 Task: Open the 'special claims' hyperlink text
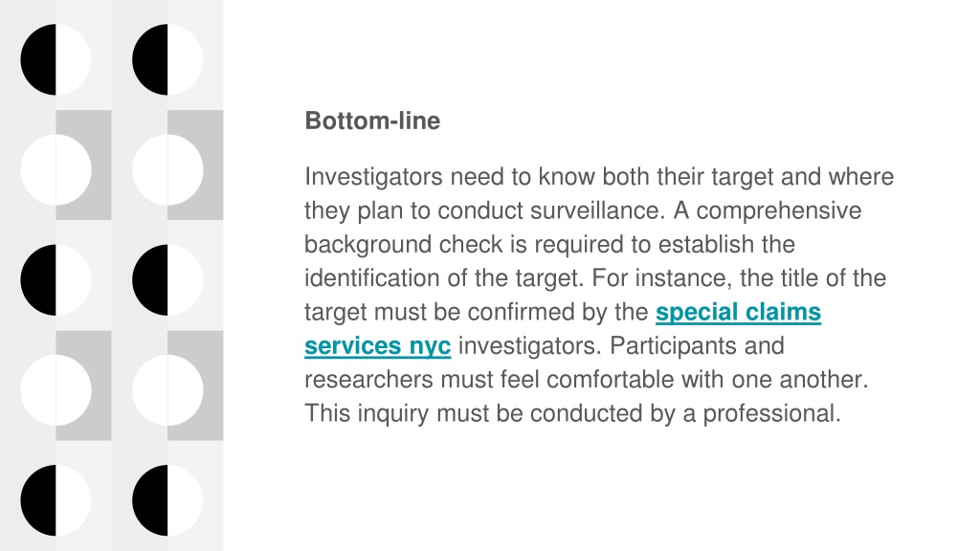pyautogui.click(x=738, y=312)
